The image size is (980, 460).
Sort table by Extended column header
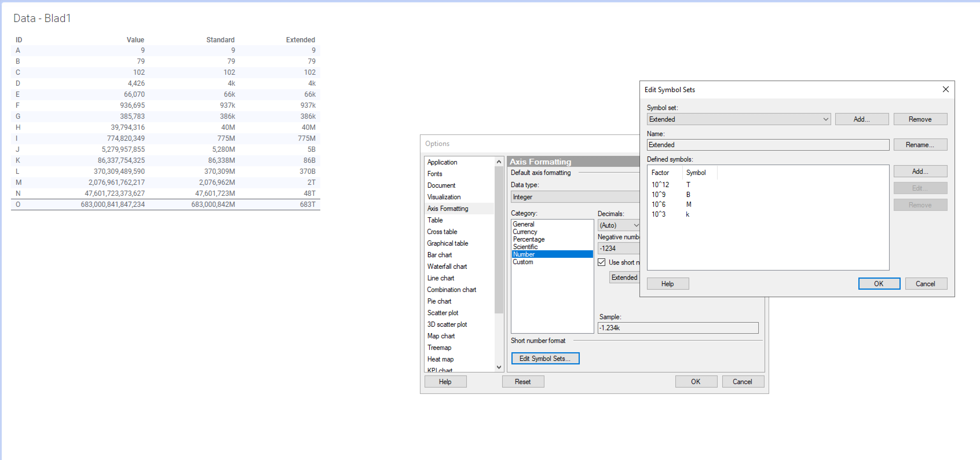click(x=300, y=40)
